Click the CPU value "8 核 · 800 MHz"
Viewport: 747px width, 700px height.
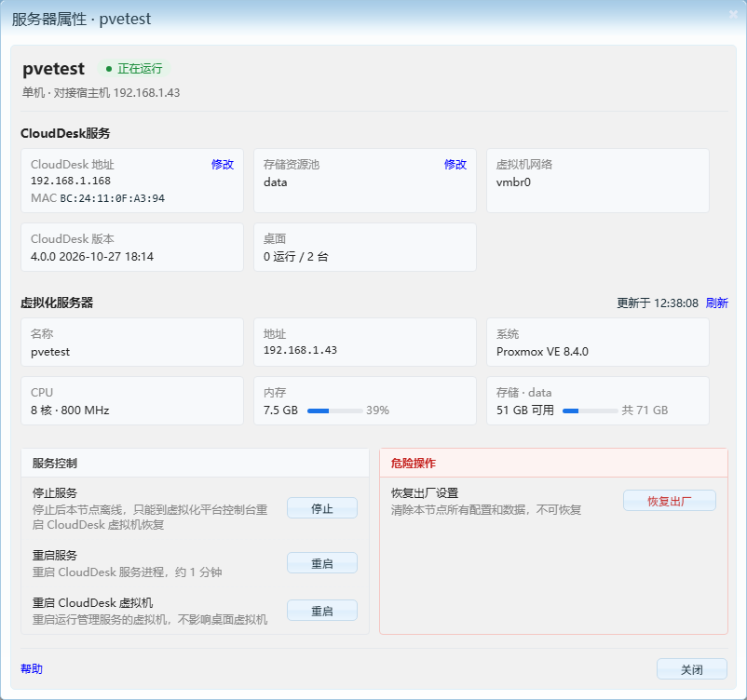(70, 411)
